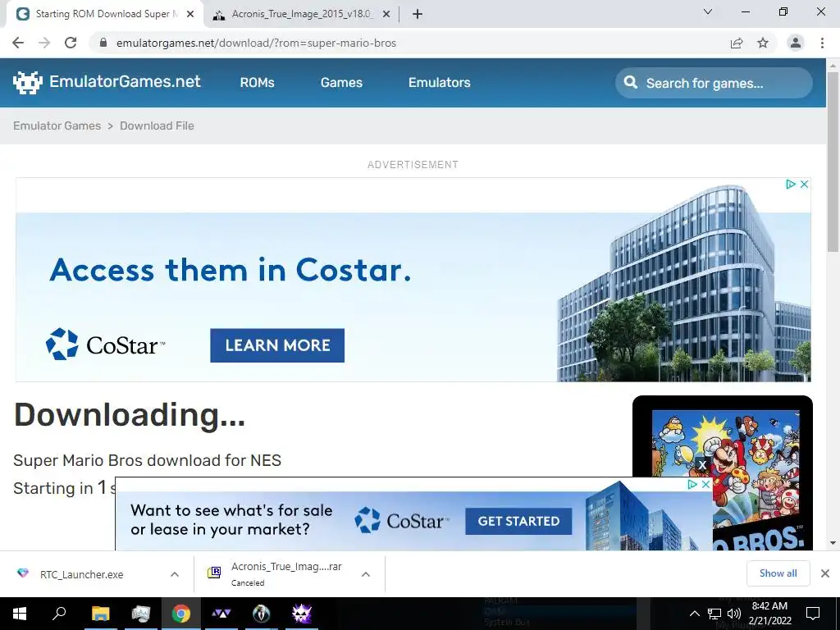Expand options for Acronis rar download
This screenshot has width=840, height=630.
(x=366, y=574)
